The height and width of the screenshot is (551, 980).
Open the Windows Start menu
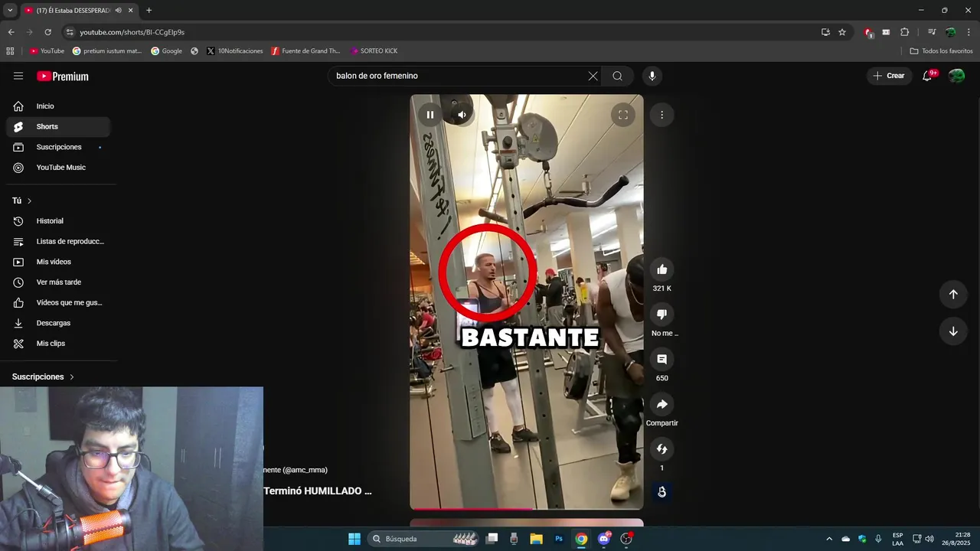point(354,539)
